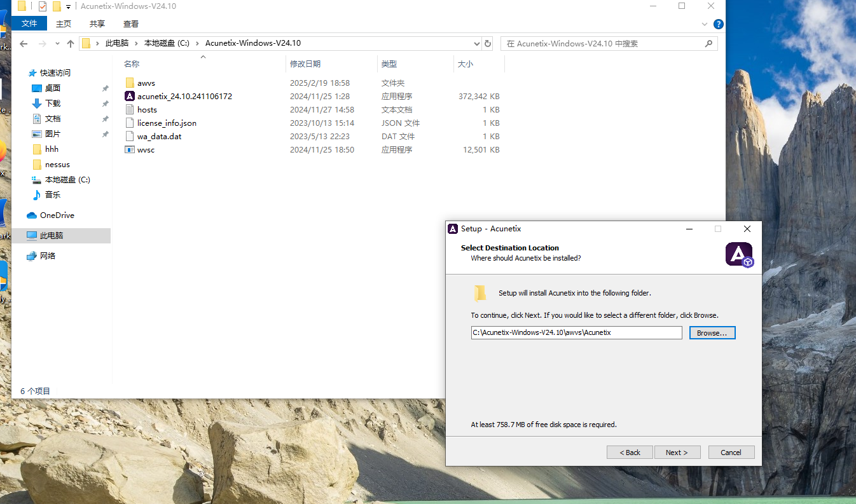The image size is (856, 504).
Task: Select the JSON 文件 type cell
Action: point(401,123)
